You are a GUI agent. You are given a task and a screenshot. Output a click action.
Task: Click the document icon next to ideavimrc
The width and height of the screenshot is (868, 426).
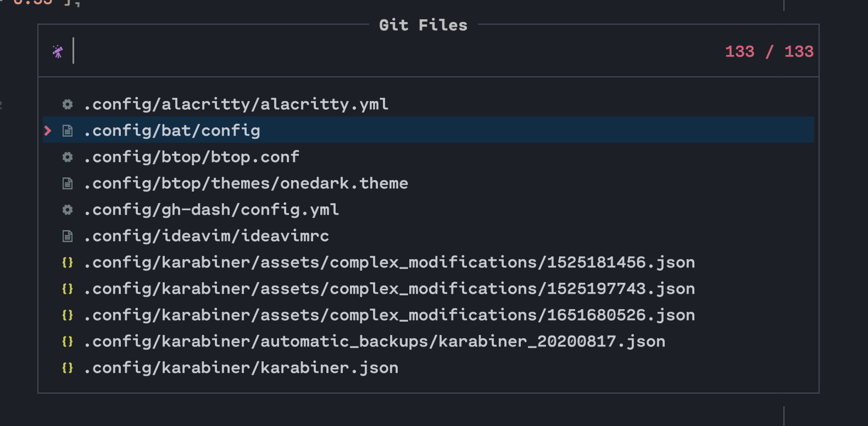66,236
